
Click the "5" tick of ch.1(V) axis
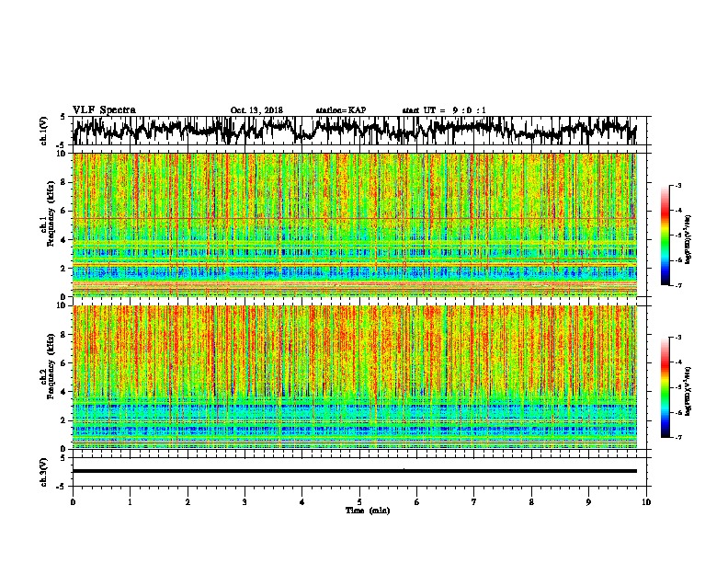point(63,117)
